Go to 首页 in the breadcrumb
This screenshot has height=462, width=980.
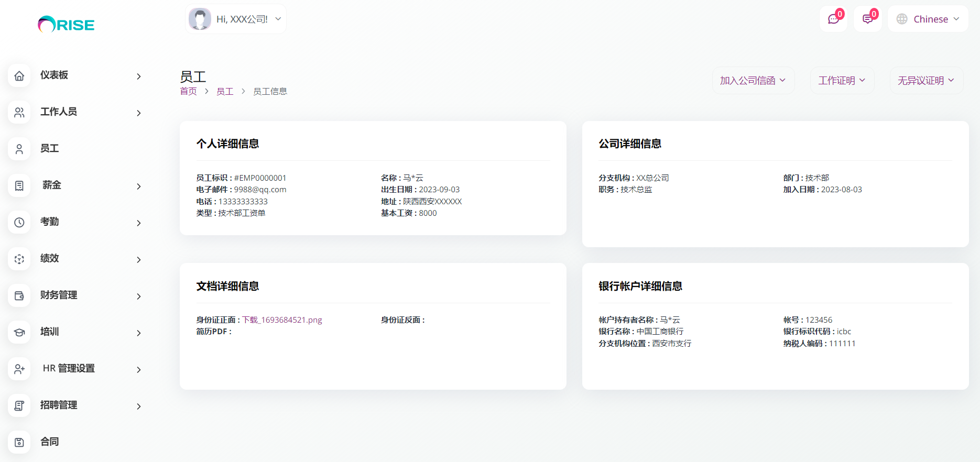pos(188,92)
